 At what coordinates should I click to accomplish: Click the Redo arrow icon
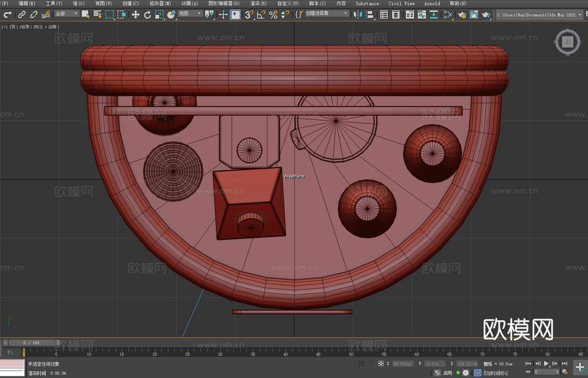coord(7,14)
